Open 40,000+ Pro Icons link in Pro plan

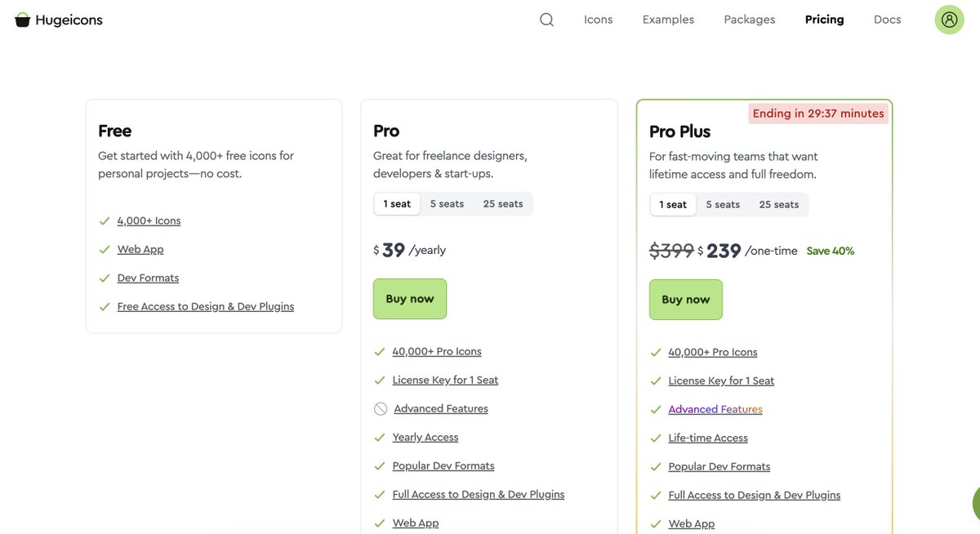[437, 352]
